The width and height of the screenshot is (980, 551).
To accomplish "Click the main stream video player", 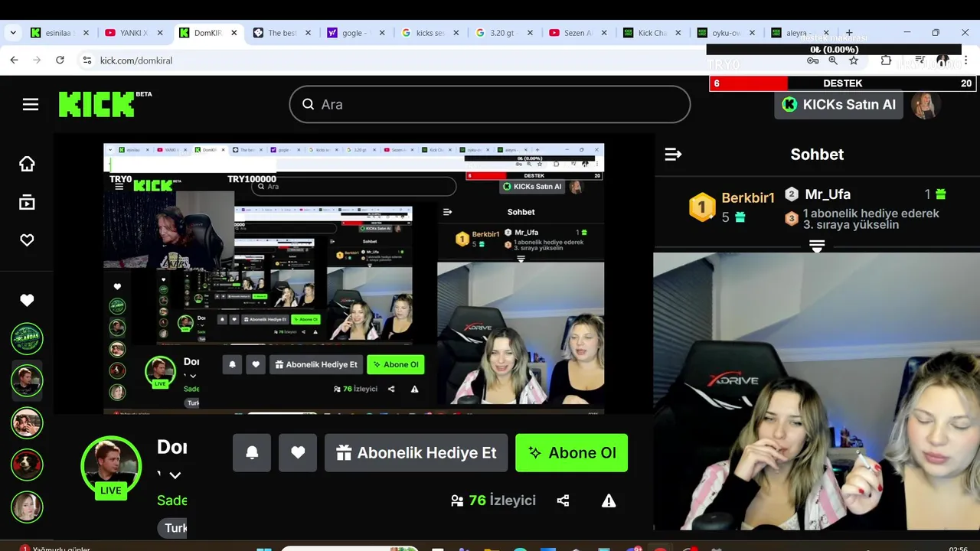I will tap(354, 279).
